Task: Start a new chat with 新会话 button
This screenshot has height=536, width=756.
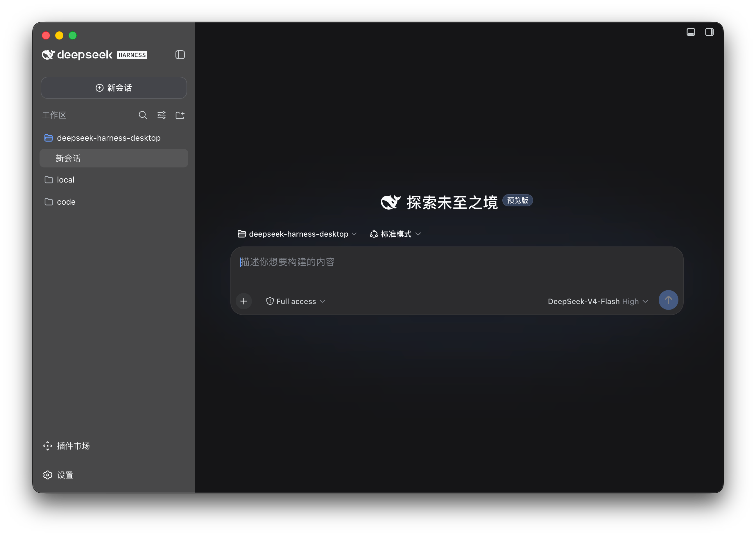Action: [x=114, y=88]
